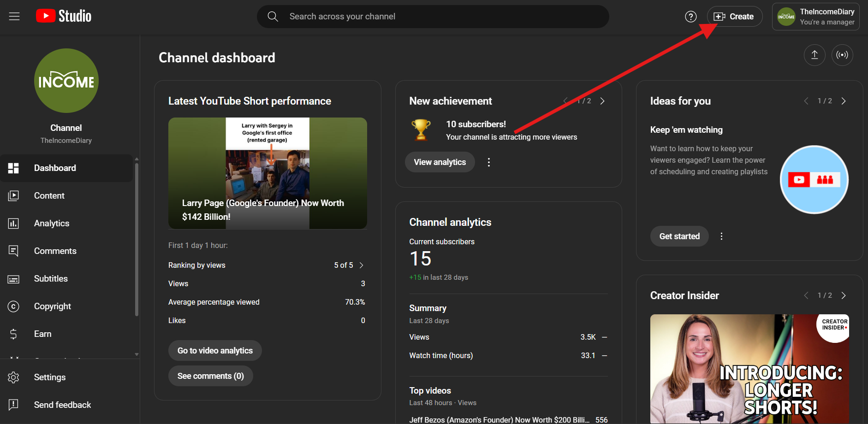Expand the Ranking by views chevron
Image resolution: width=868 pixels, height=424 pixels.
361,265
